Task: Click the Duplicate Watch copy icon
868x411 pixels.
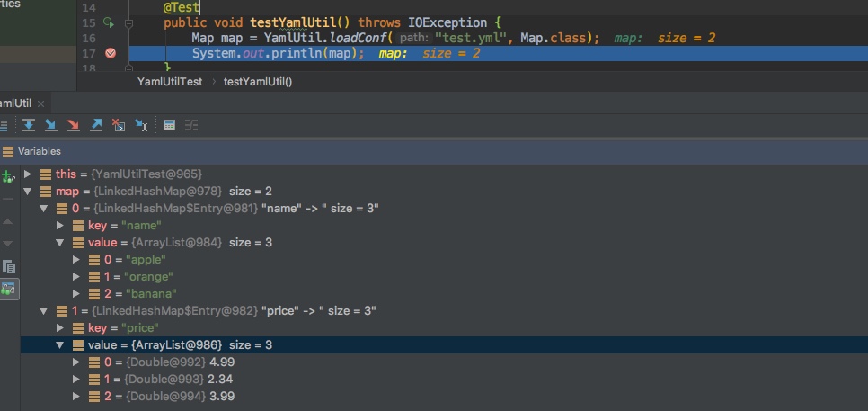Action: (9, 266)
